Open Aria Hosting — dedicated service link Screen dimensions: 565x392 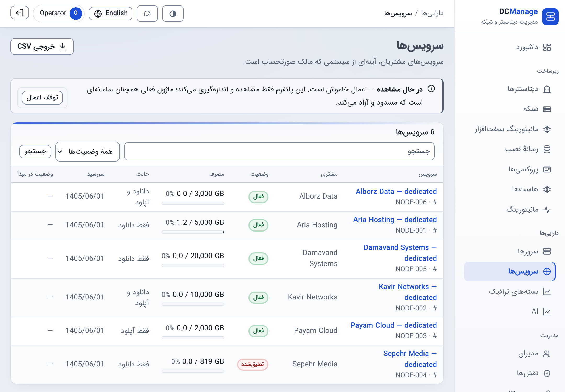click(x=395, y=220)
